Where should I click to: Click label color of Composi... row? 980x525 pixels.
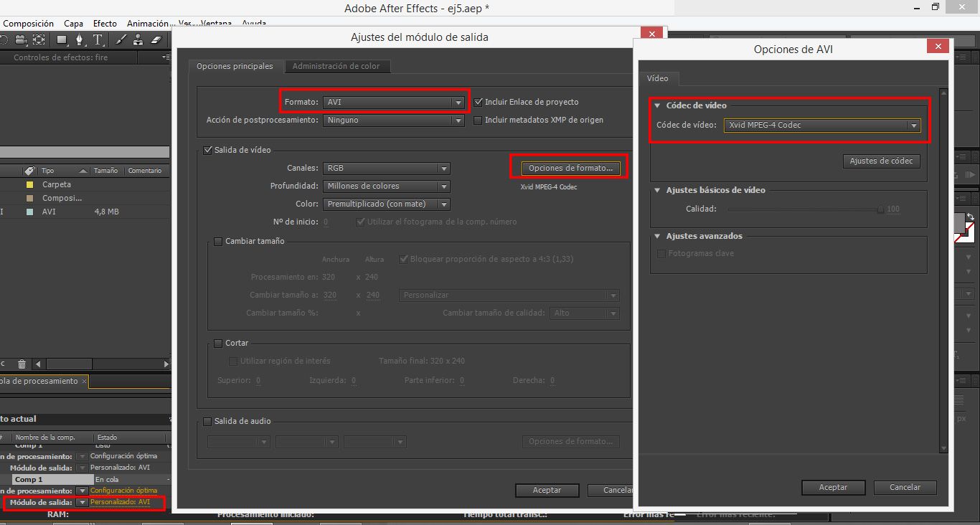pos(29,198)
